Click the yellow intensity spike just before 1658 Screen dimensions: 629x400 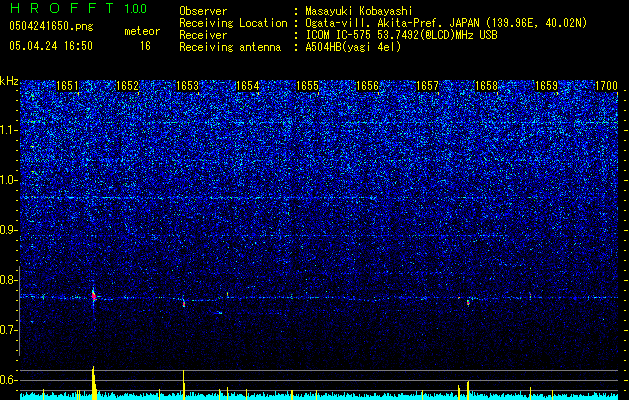[x=468, y=390]
